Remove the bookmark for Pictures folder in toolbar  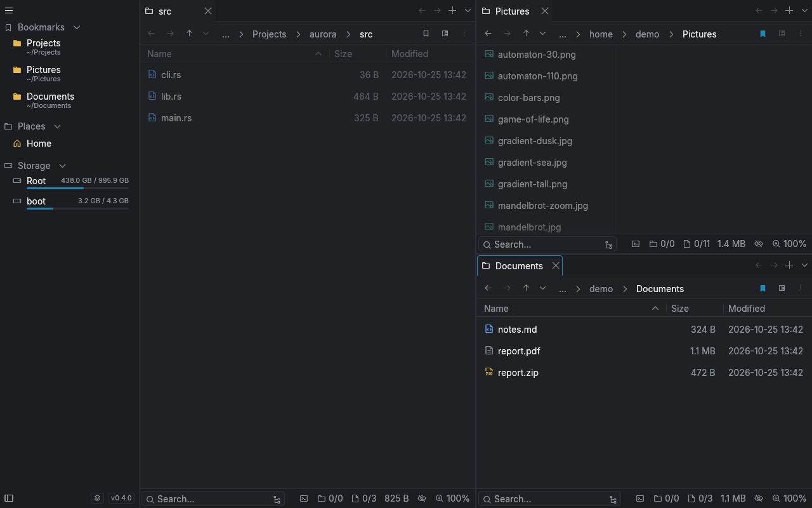[763, 34]
